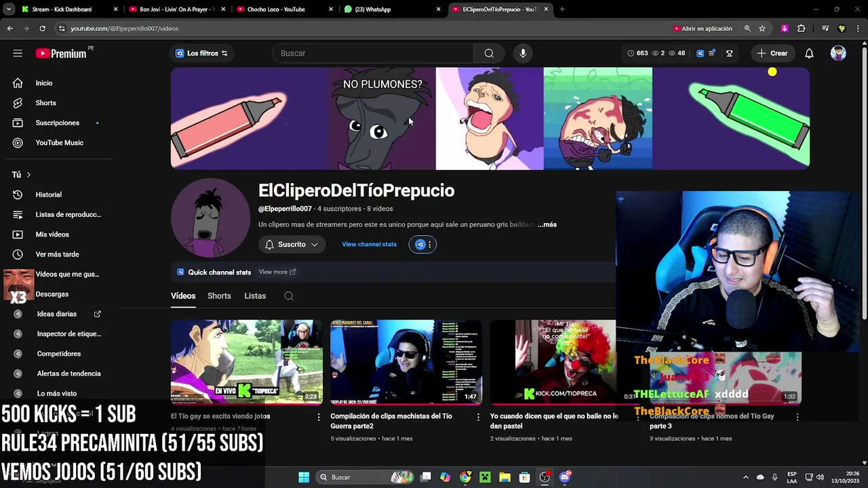Open the browser zoom magnifier icon

pos(747,28)
